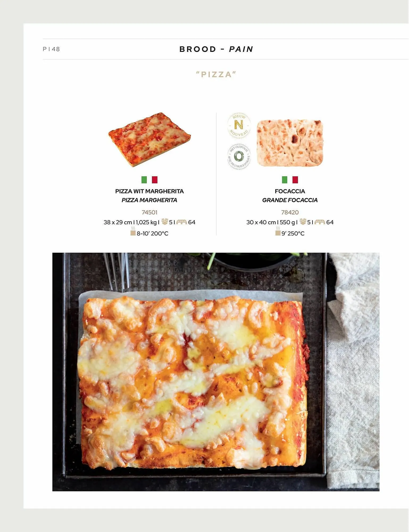409x532 pixels.
Task: Click red flag swatch above Focaccia
Action: coord(295,180)
